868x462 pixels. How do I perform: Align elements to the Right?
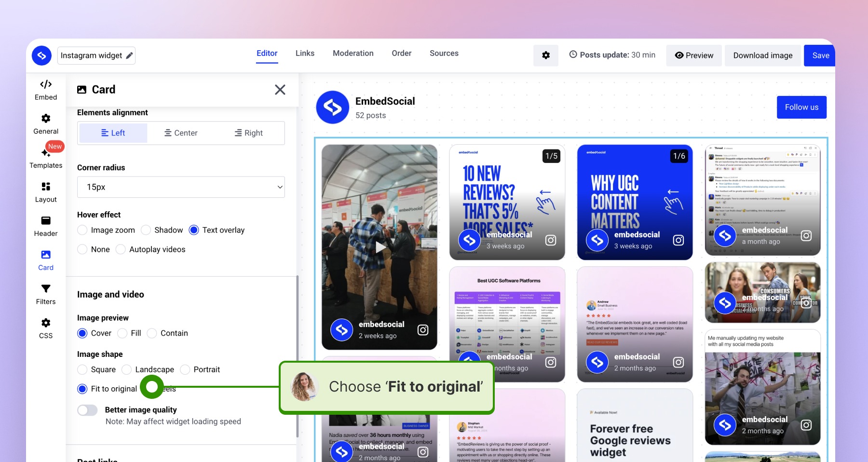click(x=249, y=133)
